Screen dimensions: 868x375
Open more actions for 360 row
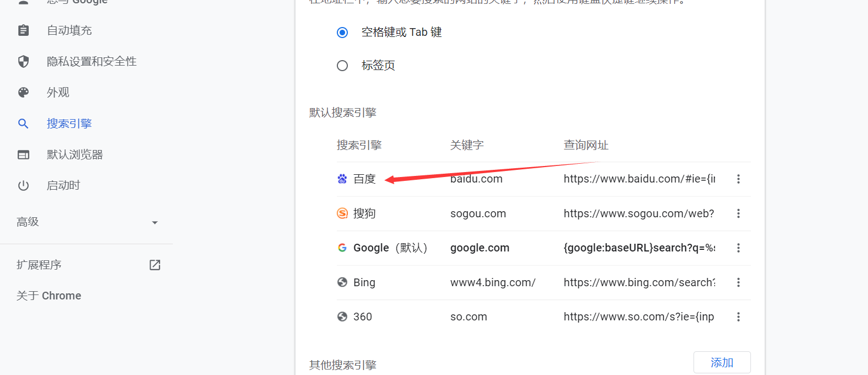(738, 317)
